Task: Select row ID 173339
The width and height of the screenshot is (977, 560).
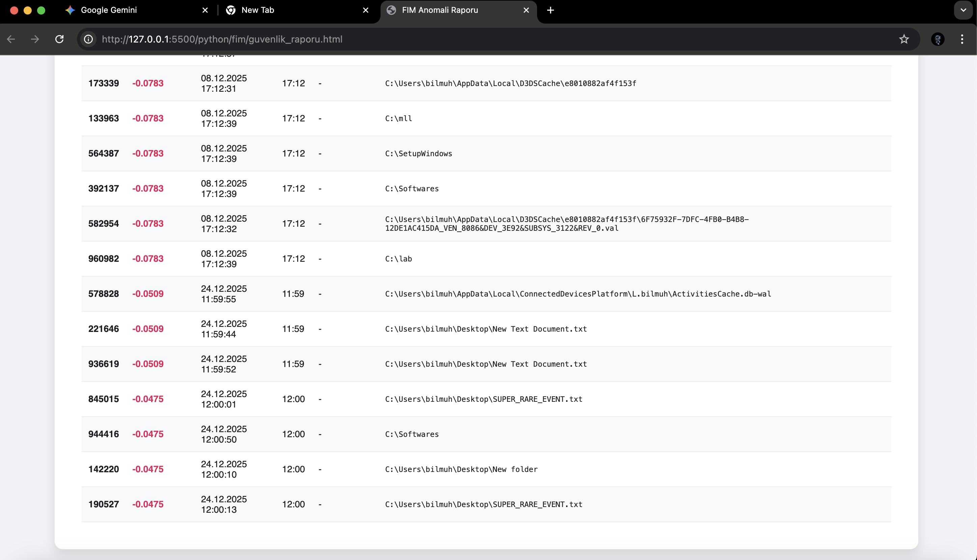Action: 104,83
